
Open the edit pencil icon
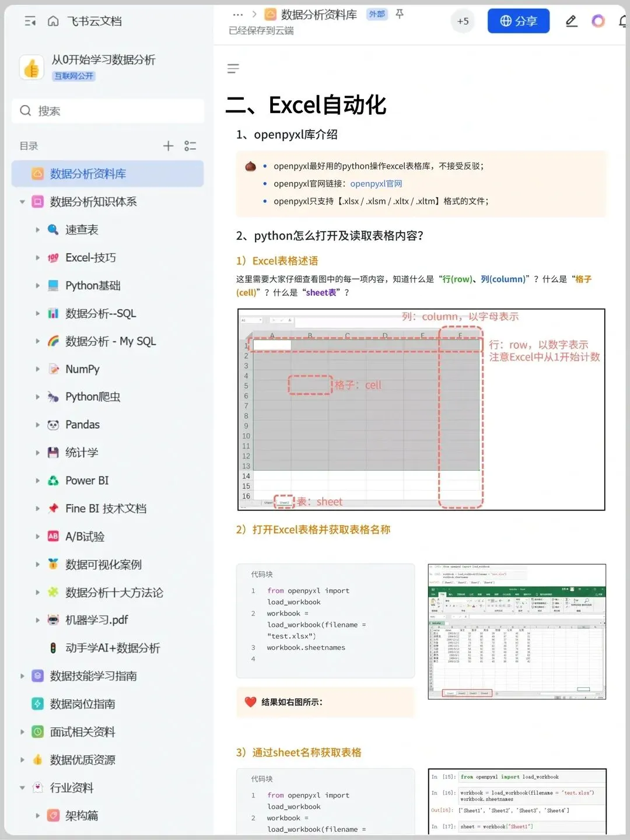tap(571, 22)
